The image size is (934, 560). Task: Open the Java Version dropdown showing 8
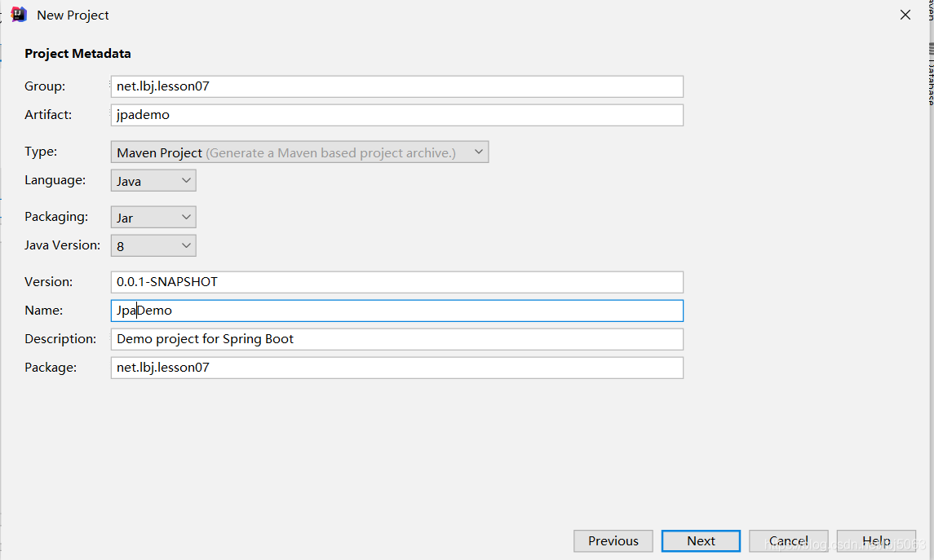(153, 246)
